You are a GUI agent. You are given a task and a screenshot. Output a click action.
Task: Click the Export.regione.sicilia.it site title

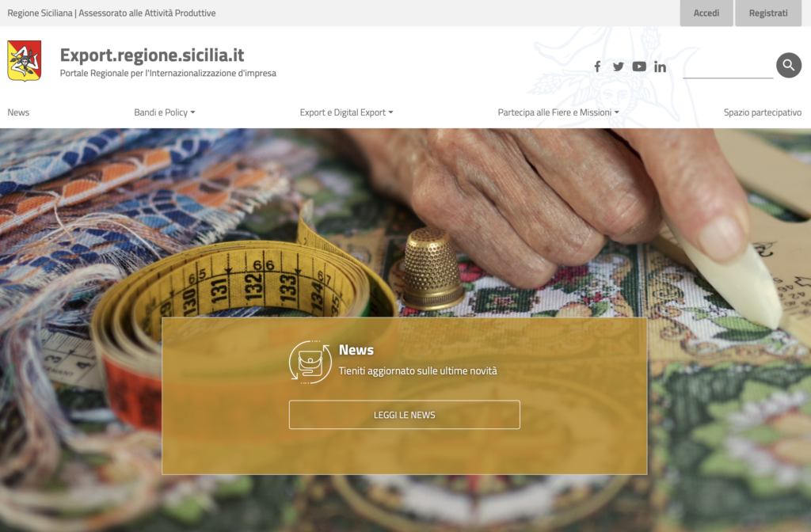pos(152,55)
